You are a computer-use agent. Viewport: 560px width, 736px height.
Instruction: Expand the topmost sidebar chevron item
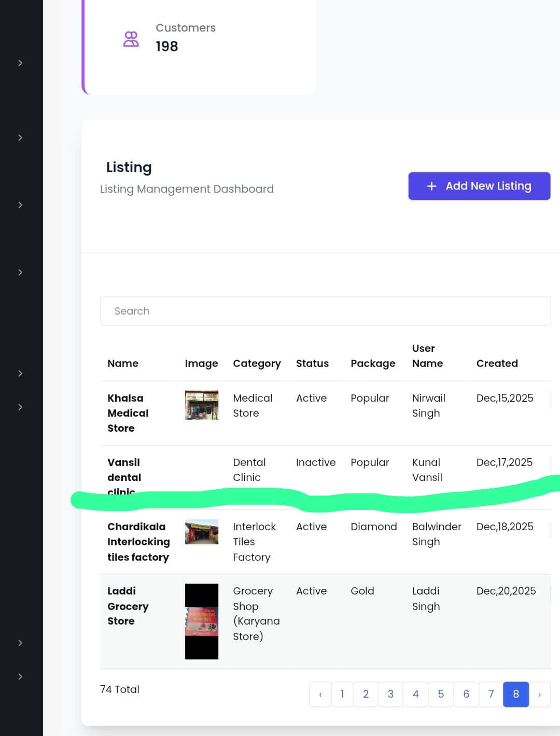pyautogui.click(x=20, y=63)
